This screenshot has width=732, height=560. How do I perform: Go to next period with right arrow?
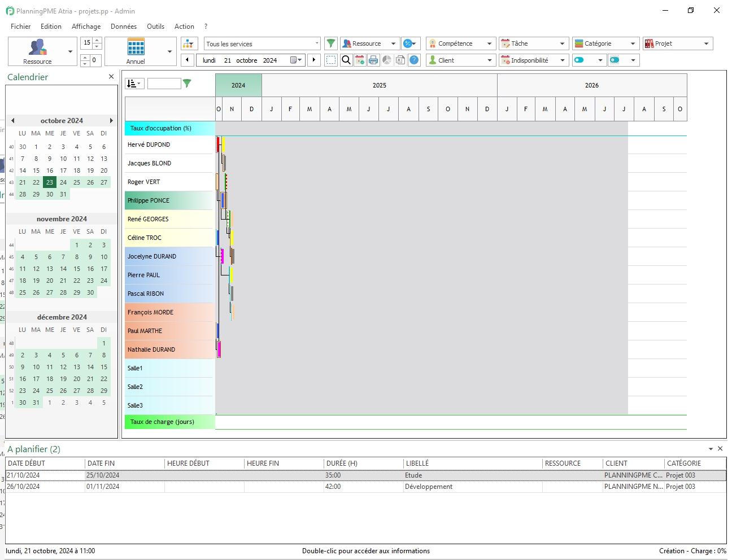[315, 60]
